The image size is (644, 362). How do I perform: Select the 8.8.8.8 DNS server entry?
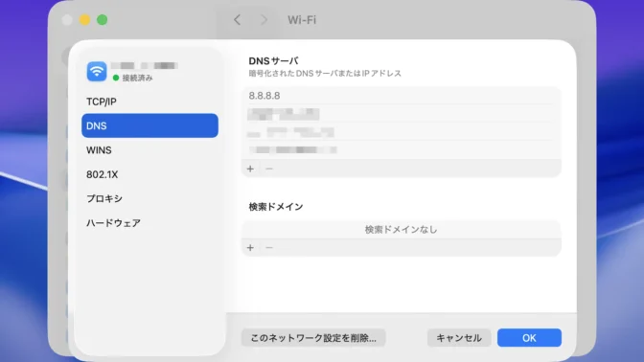tap(402, 96)
